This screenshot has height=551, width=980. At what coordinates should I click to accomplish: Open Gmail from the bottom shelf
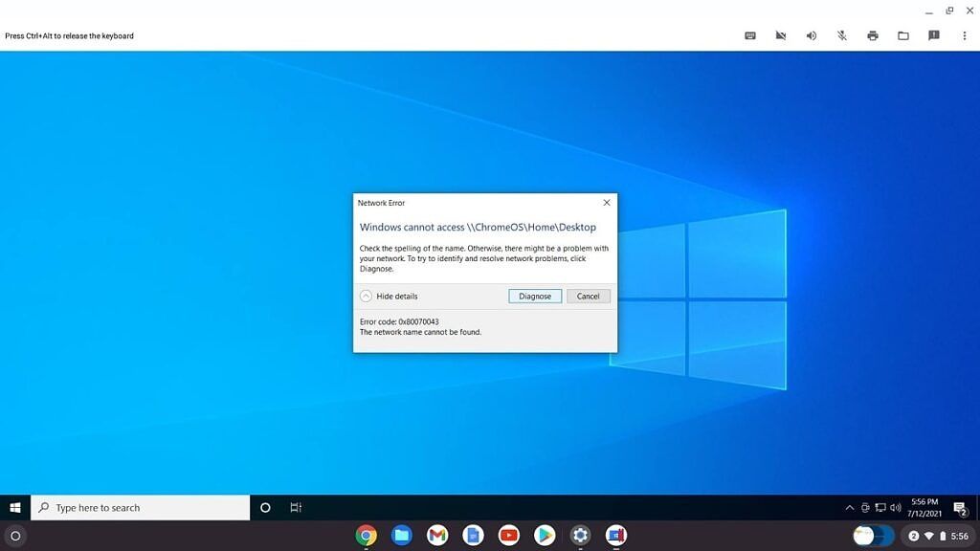point(436,535)
